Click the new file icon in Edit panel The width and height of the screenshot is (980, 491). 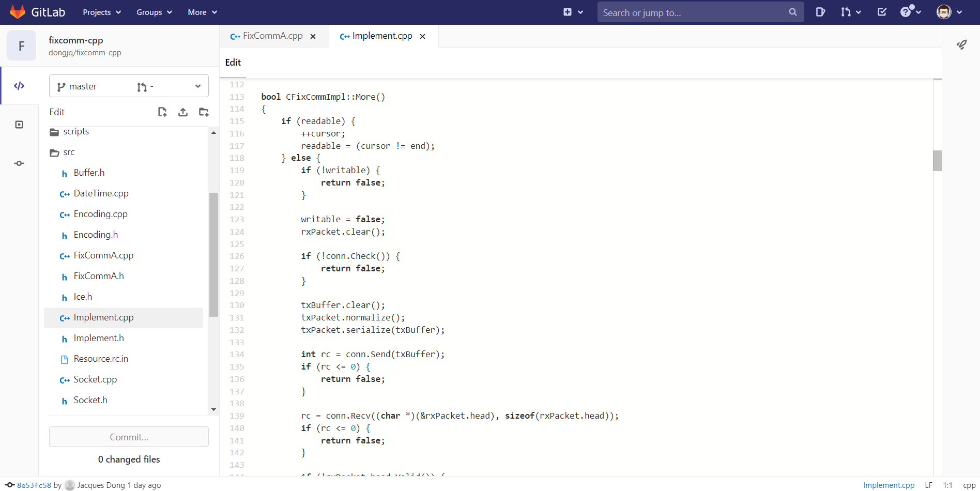[162, 112]
